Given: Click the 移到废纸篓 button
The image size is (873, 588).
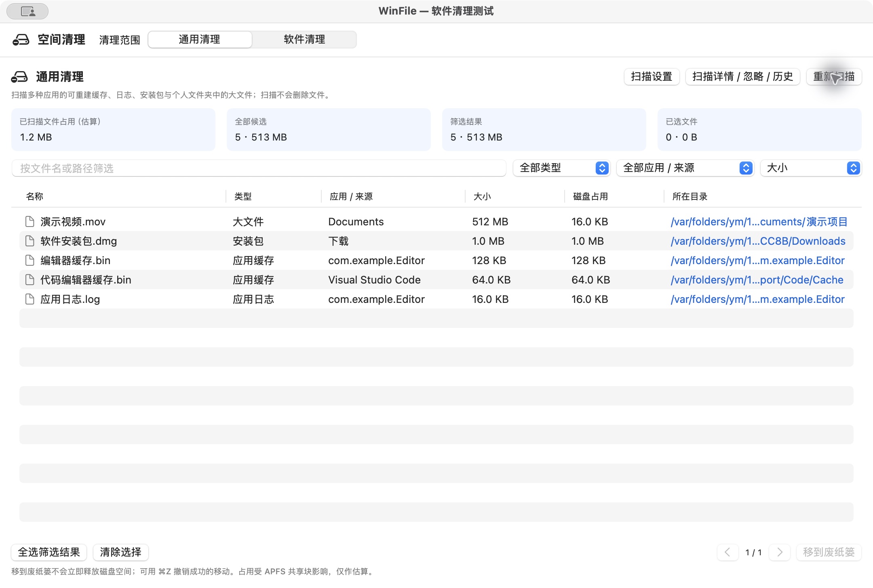Looking at the screenshot, I should [x=829, y=552].
